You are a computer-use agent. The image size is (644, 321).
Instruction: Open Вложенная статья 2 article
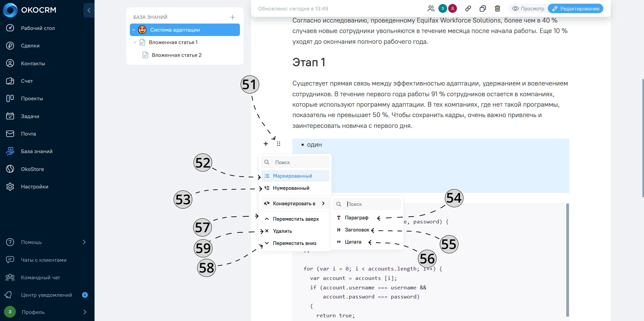[177, 55]
